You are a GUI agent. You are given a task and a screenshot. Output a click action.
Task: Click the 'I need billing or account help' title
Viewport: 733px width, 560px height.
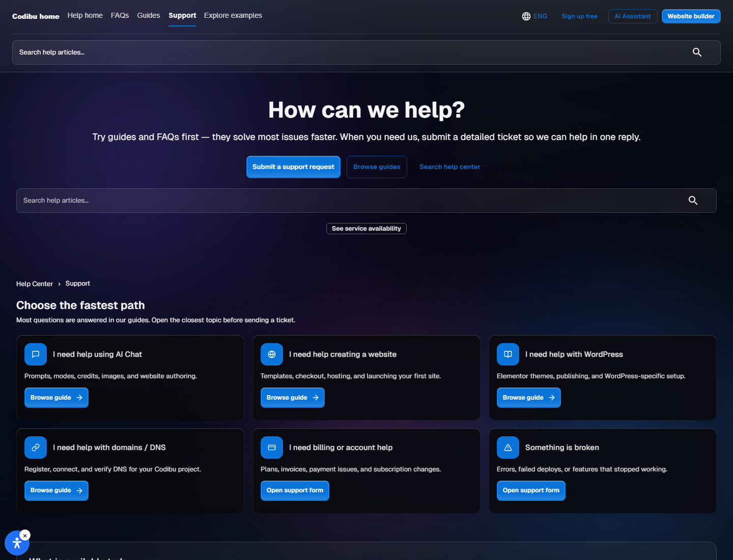[341, 447]
